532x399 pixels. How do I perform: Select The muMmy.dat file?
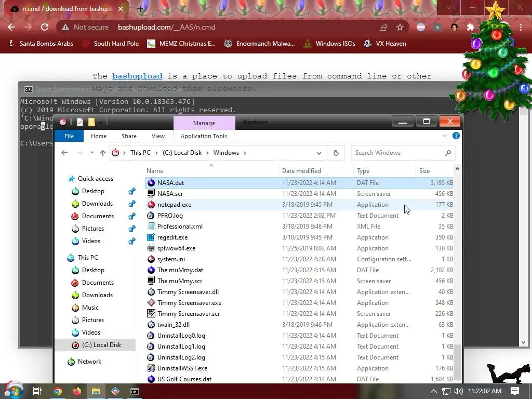click(180, 270)
